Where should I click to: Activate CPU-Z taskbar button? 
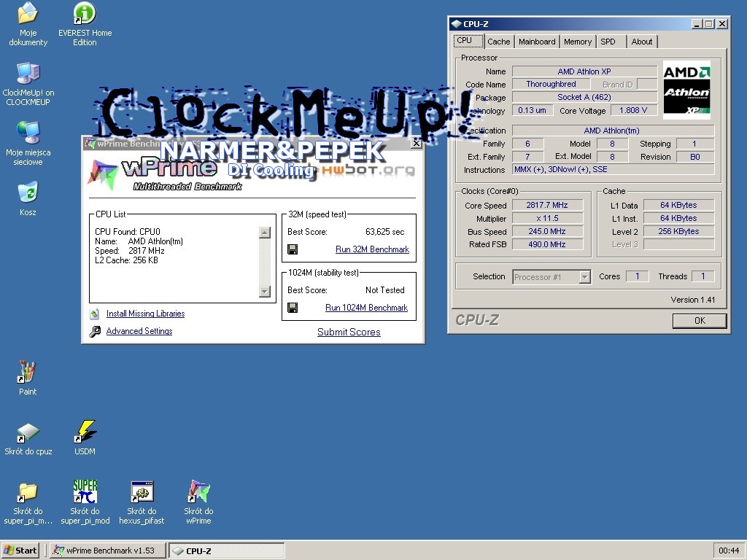click(x=227, y=551)
